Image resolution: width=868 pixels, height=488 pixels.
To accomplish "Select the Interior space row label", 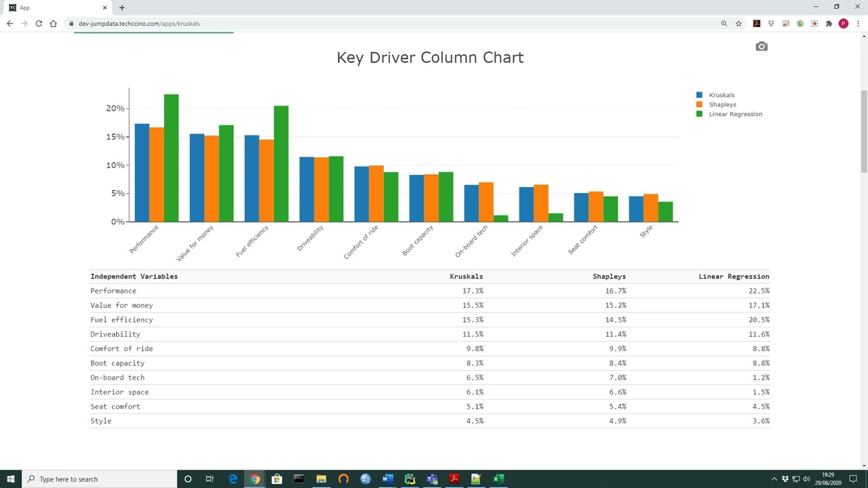I will (119, 392).
